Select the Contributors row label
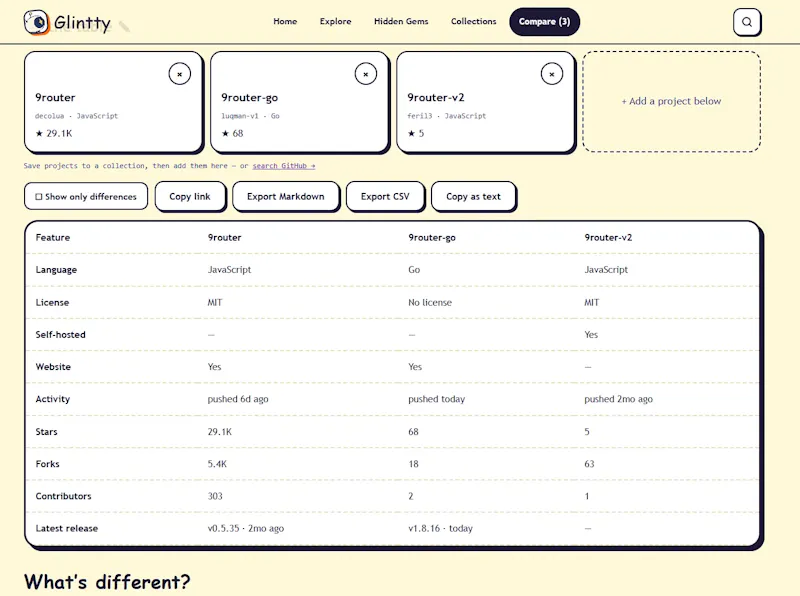Screen dimensions: 800x596 click(x=63, y=496)
